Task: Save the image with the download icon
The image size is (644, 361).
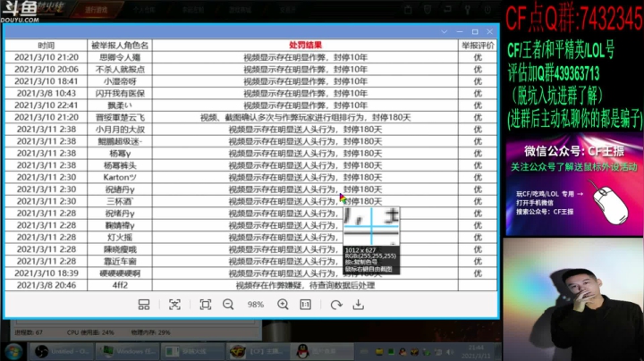Action: pos(358,305)
